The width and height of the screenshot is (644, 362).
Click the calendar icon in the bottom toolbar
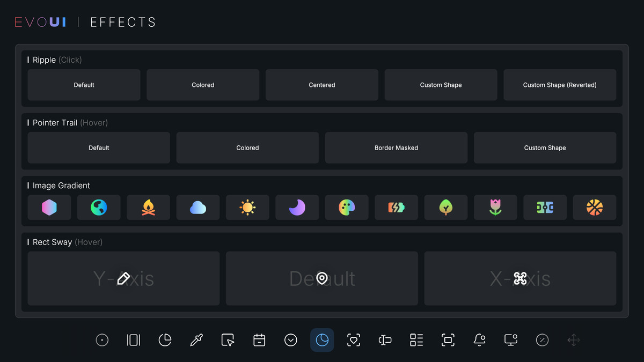(x=259, y=339)
